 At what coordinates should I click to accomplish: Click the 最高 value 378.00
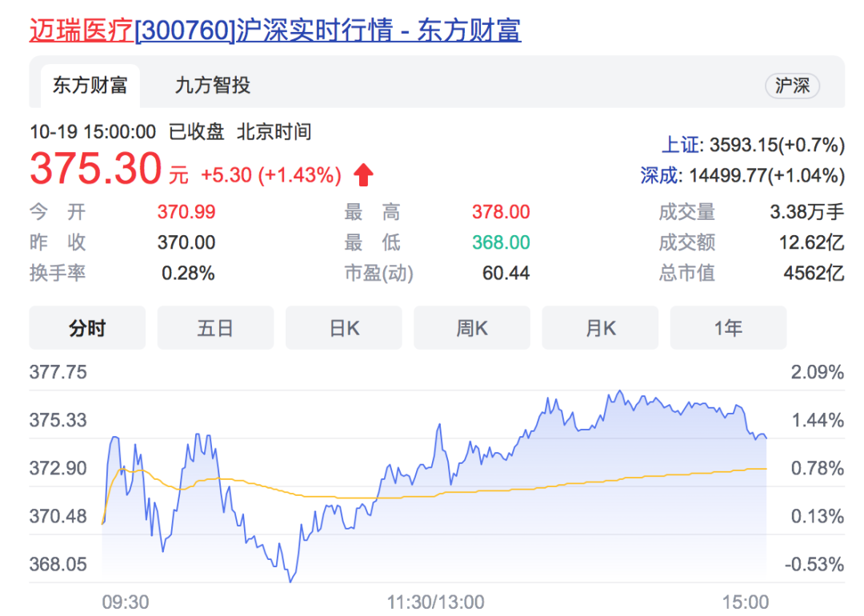(x=500, y=212)
